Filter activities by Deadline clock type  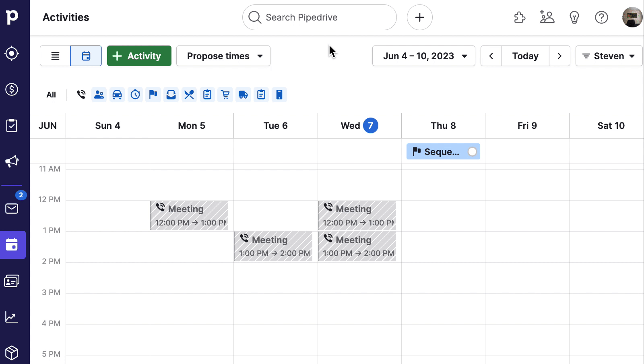pos(135,95)
